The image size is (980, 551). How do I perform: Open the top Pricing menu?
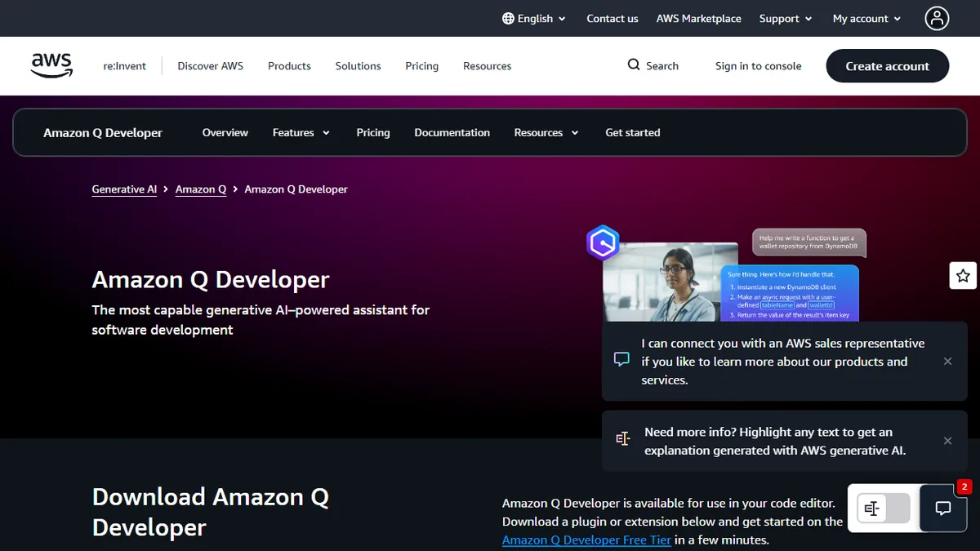pos(421,66)
